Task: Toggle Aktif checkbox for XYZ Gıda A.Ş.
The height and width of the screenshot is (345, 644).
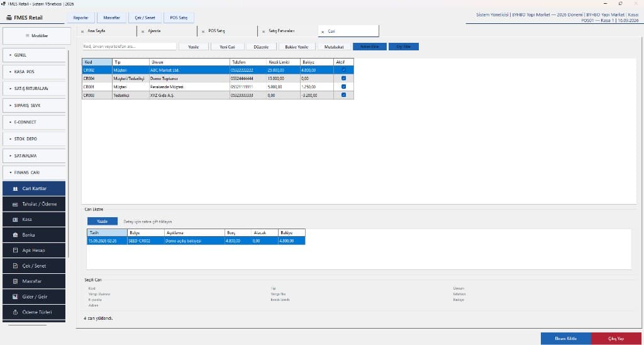Action: click(x=344, y=95)
